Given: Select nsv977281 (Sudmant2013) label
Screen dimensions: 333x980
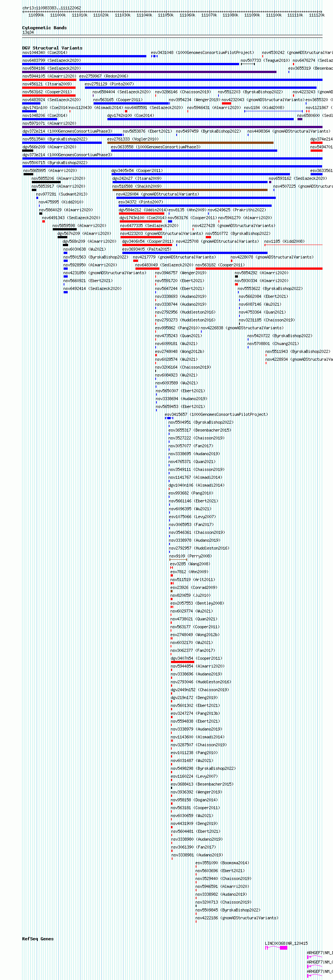Looking at the screenshot, I should tap(62, 194).
